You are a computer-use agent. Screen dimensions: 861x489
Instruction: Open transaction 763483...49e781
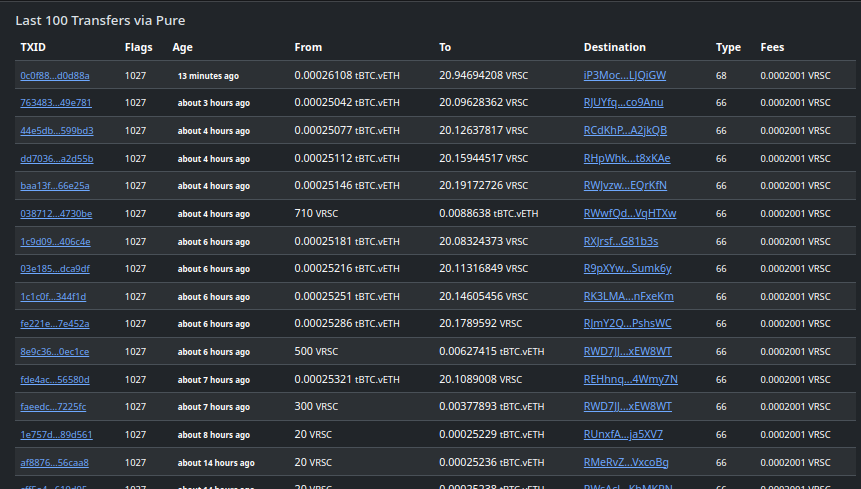(56, 103)
